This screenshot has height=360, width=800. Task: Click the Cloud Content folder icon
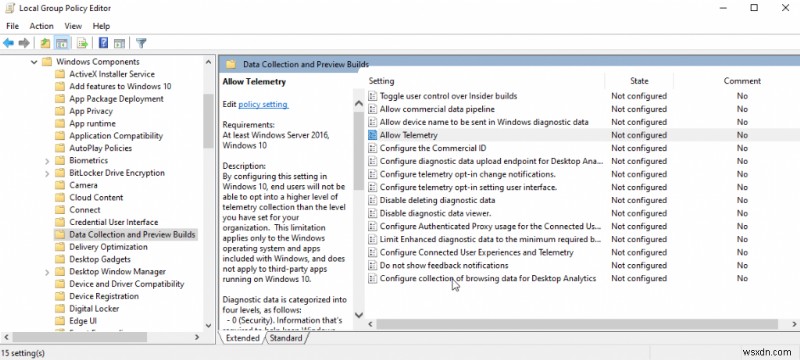[x=60, y=197]
